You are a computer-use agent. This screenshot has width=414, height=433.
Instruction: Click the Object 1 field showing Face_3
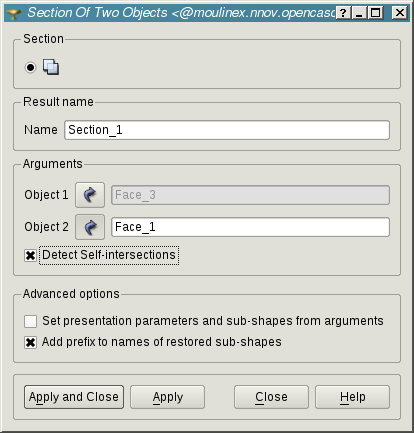[250, 195]
